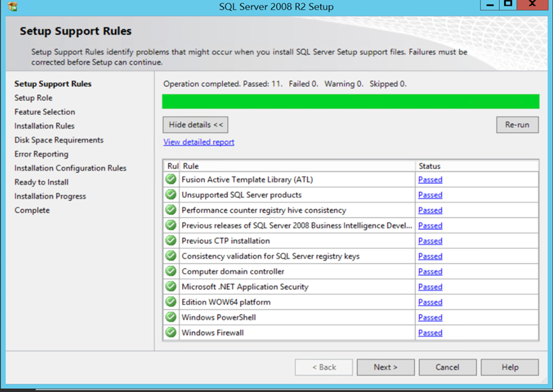Click the disabled Back button
Screen dimensions: 553x392
click(323, 367)
